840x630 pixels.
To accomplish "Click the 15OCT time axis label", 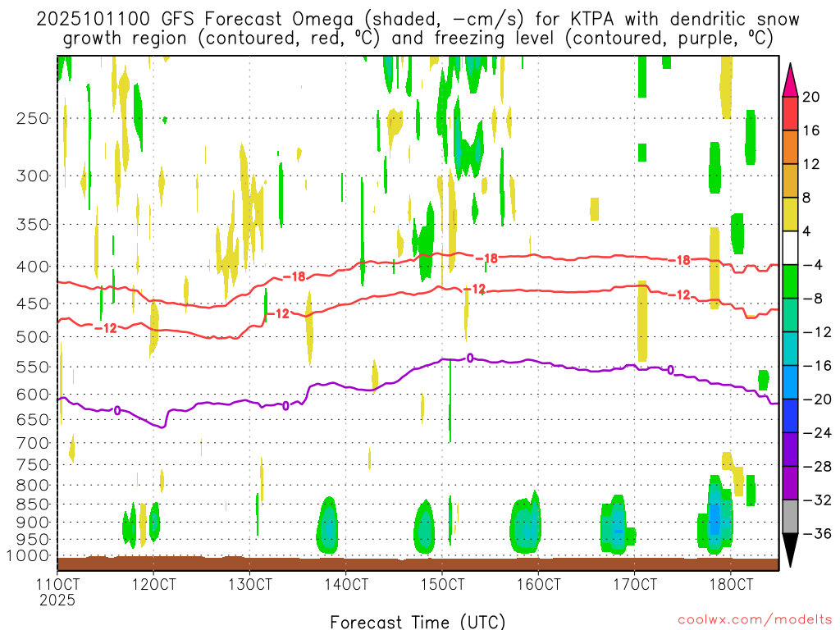I will pyautogui.click(x=442, y=585).
